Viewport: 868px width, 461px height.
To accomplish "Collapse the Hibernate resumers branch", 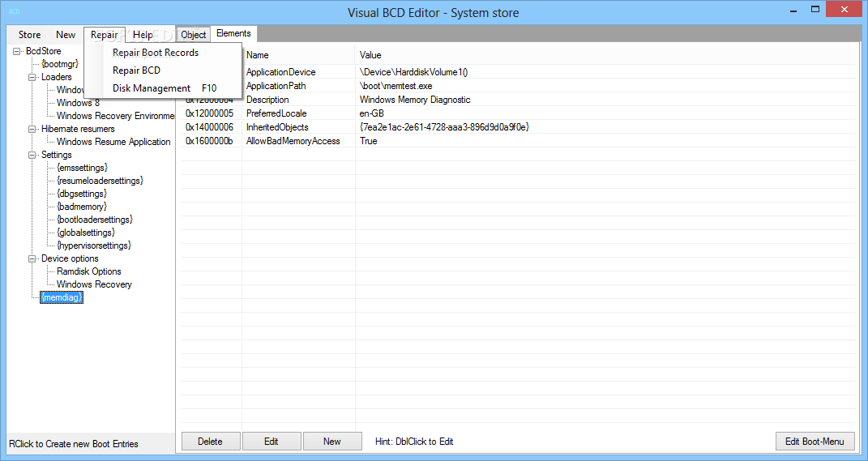I will (x=32, y=129).
